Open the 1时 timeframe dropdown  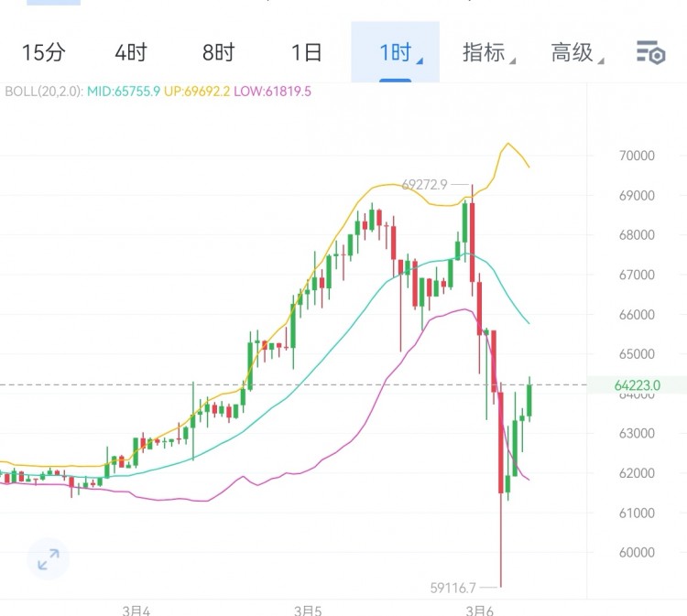click(395, 52)
